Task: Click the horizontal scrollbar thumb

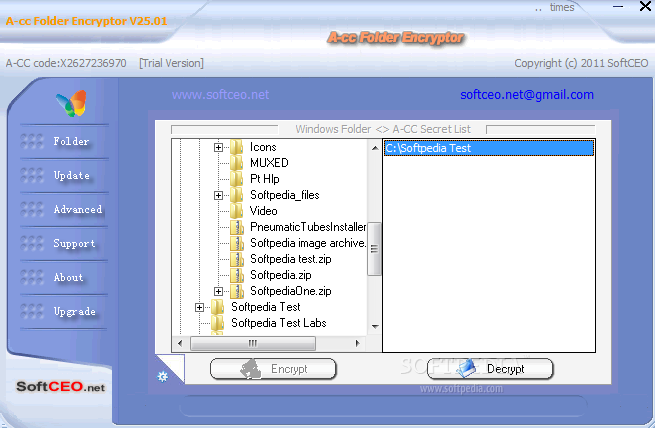Action: [253, 343]
